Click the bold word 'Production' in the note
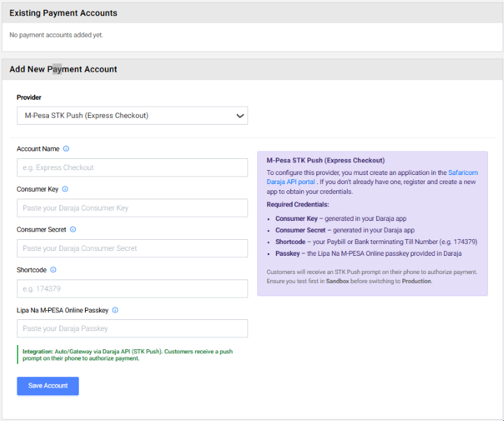Screen dimensions: 504x421 click(x=417, y=281)
